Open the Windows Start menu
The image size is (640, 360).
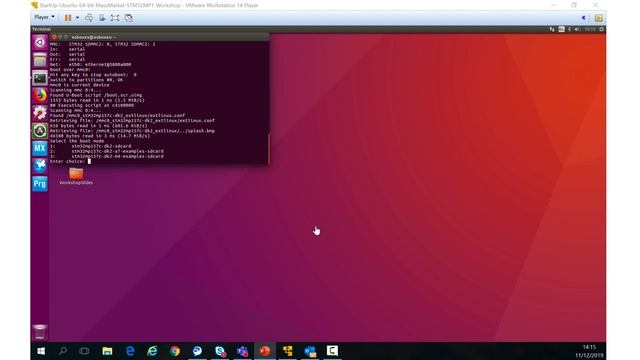click(41, 351)
